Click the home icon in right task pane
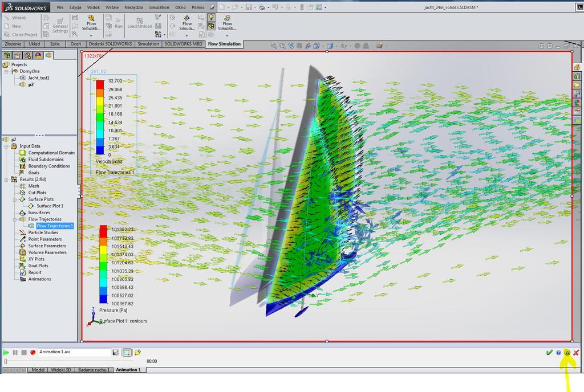 577,67
